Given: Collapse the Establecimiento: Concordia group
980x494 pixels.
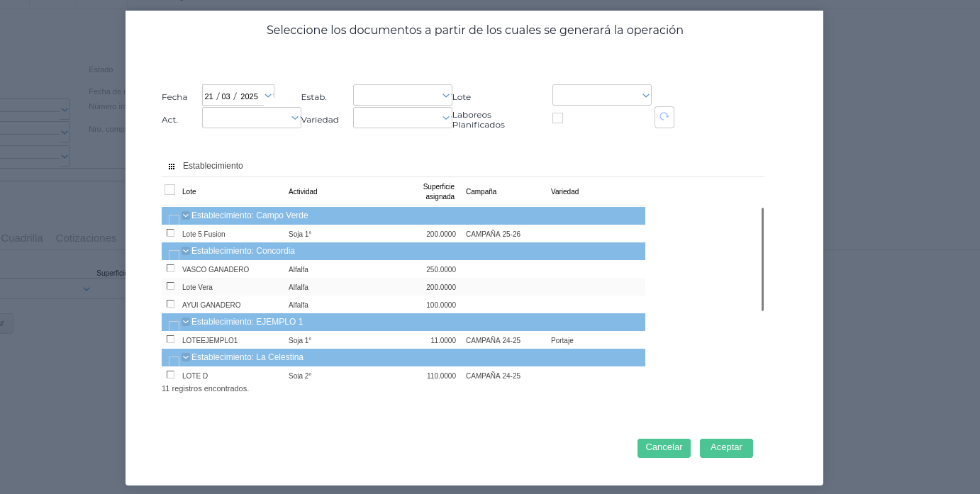Looking at the screenshot, I should click(x=186, y=251).
